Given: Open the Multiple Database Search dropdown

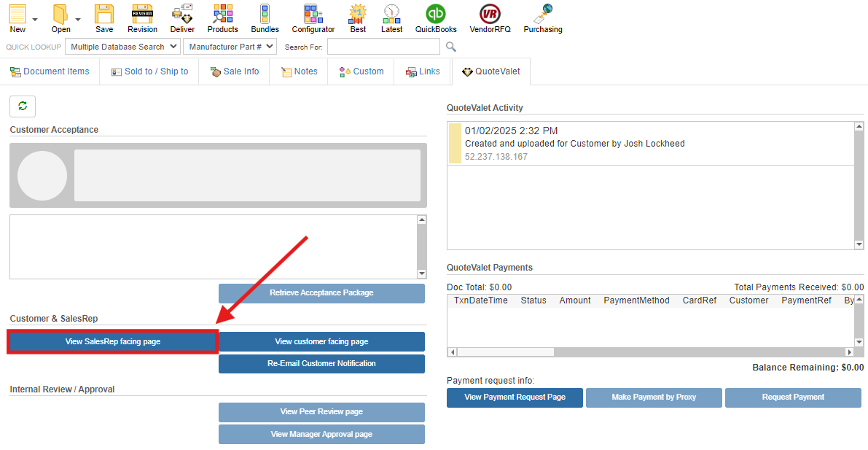Looking at the screenshot, I should [122, 47].
